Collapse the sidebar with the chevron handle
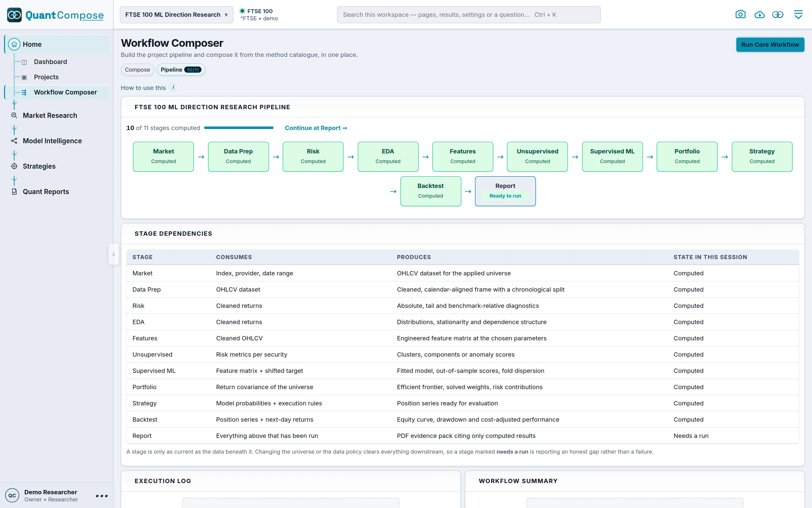Viewport: 812px width, 508px height. click(x=113, y=254)
